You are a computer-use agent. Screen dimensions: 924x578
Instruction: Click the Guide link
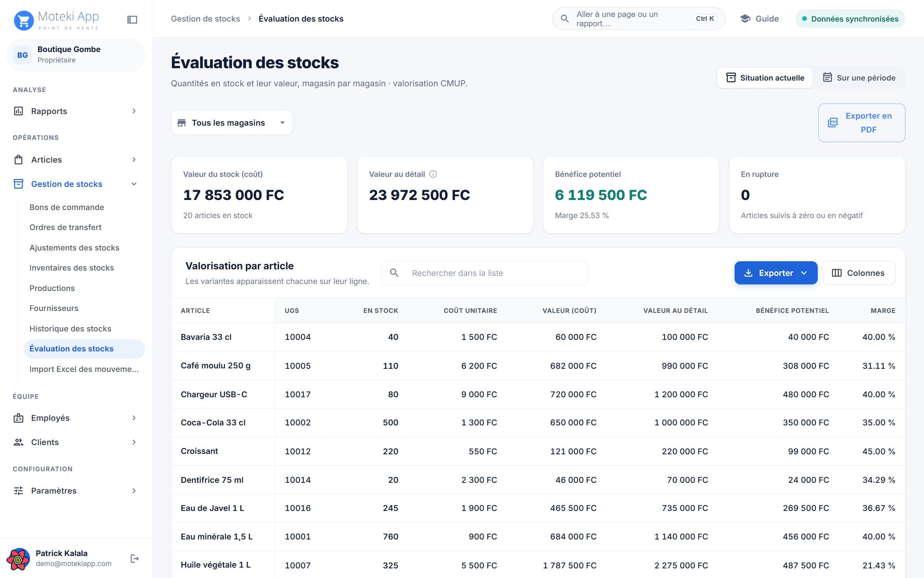pos(759,18)
